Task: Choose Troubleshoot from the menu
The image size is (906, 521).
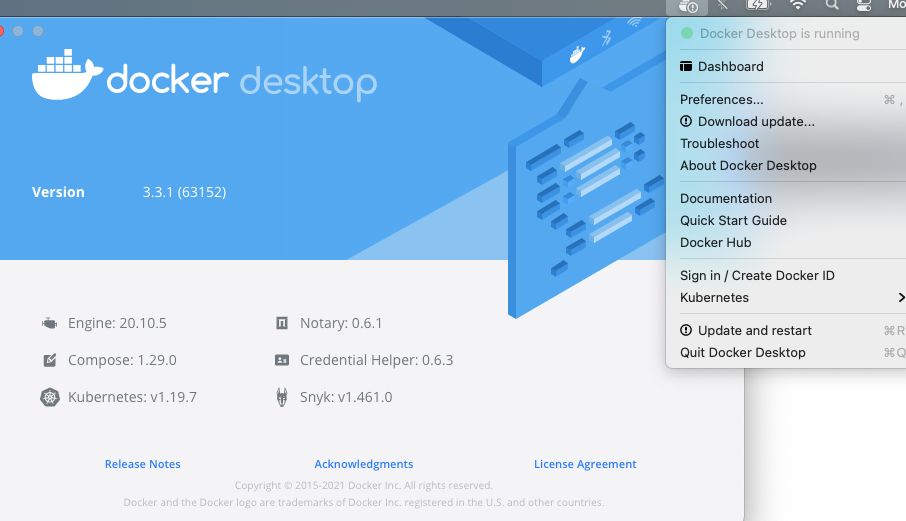Action: click(x=719, y=143)
